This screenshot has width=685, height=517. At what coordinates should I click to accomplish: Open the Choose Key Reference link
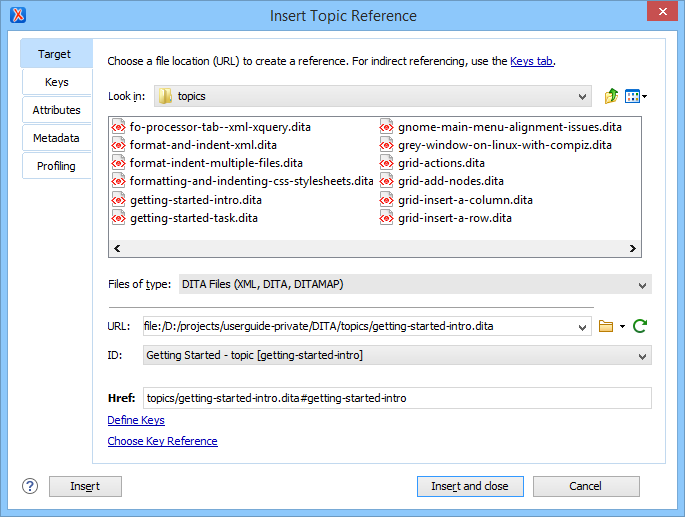(162, 441)
